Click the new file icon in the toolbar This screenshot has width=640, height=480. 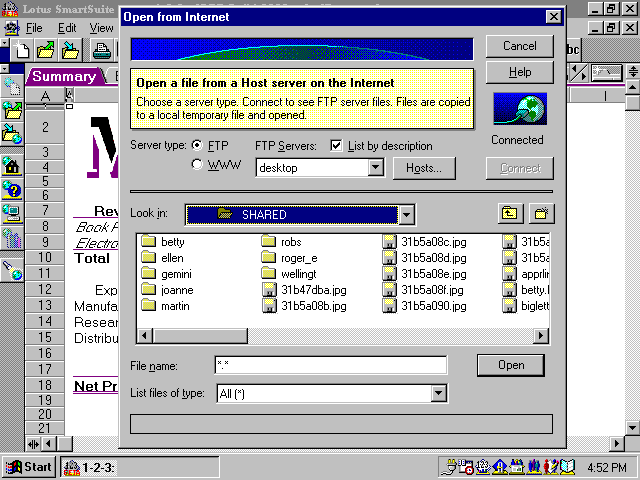tap(22, 50)
